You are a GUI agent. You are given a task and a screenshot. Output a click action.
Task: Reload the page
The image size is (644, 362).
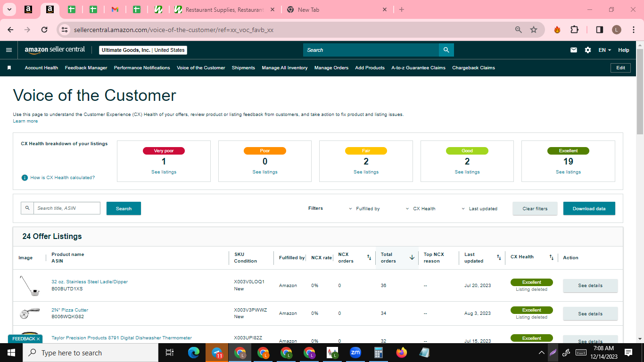click(x=44, y=30)
